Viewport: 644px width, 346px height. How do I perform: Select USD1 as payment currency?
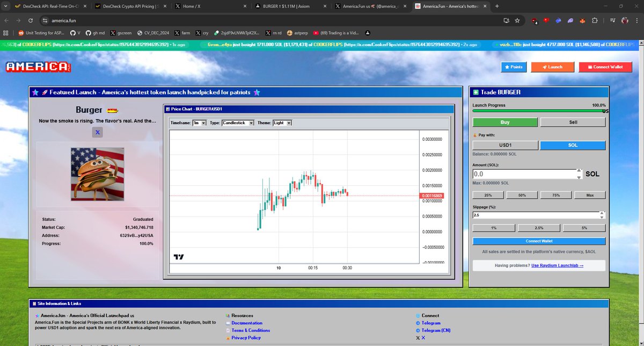click(505, 145)
